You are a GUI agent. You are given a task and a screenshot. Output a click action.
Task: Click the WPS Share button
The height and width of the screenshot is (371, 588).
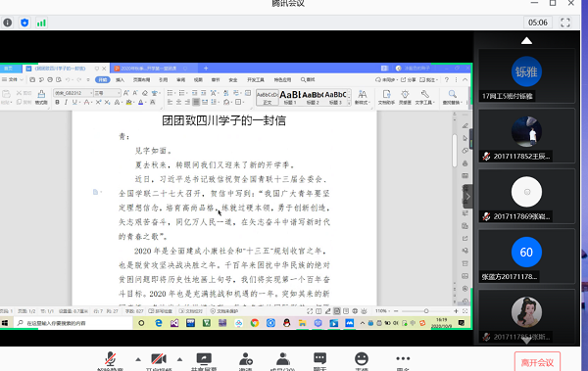(x=409, y=79)
